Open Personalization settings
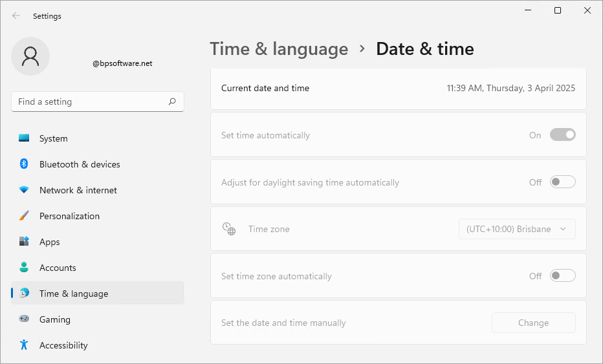This screenshot has width=603, height=364. (x=98, y=216)
